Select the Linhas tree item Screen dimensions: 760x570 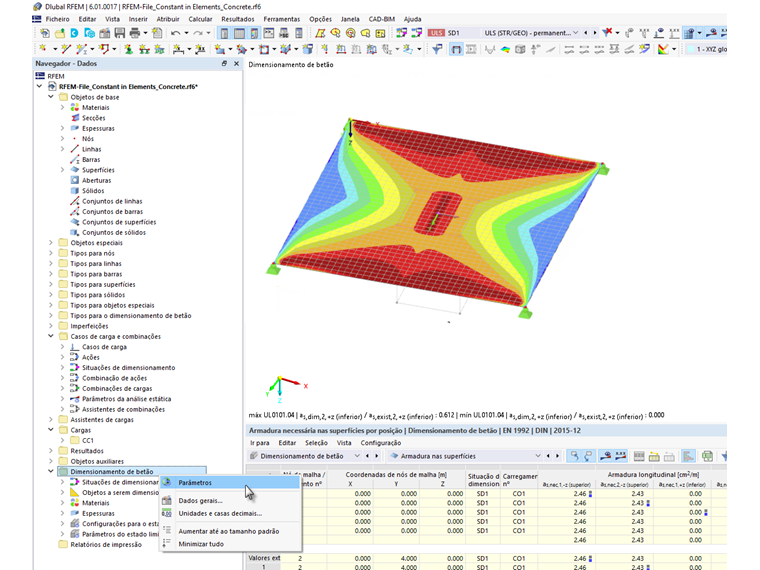click(x=92, y=149)
